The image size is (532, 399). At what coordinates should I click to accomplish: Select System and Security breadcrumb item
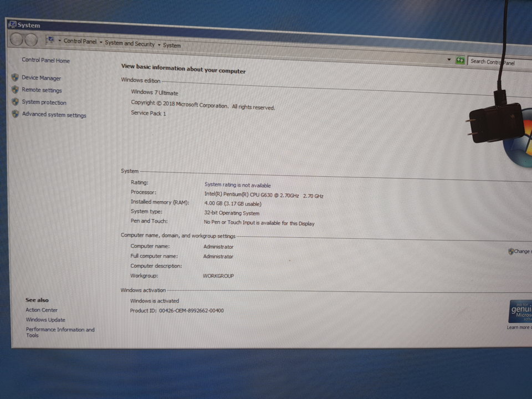point(130,43)
